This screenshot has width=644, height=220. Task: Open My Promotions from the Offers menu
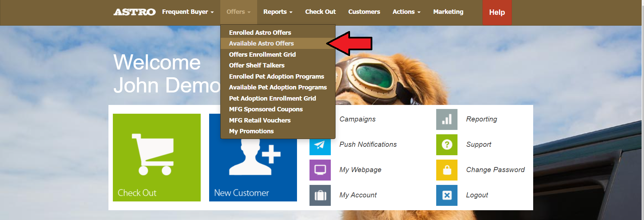coord(251,131)
